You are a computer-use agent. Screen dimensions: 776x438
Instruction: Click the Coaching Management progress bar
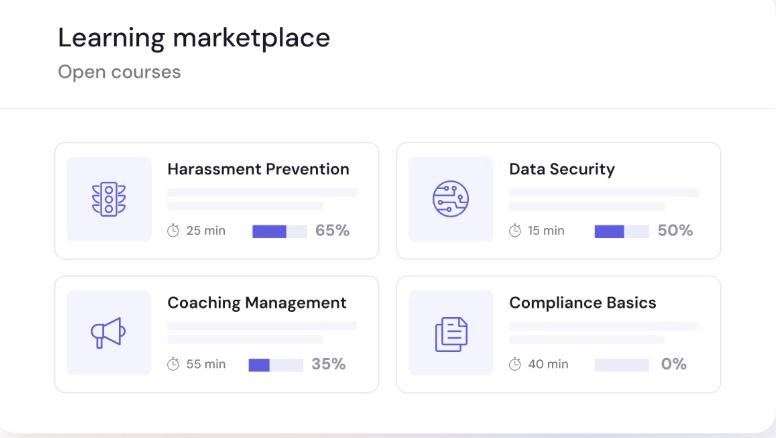pyautogui.click(x=275, y=364)
